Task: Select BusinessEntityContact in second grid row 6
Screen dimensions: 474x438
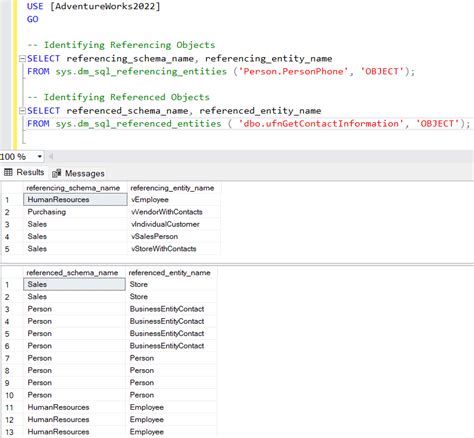Action: point(171,346)
